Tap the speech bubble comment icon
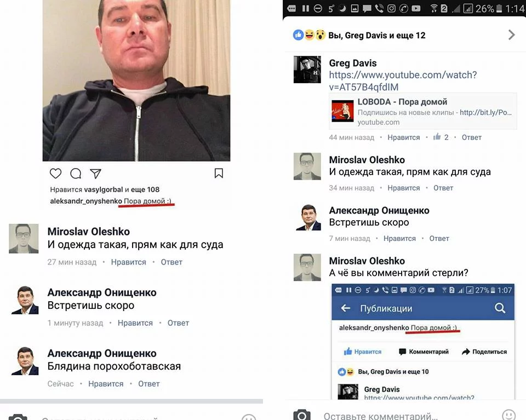 (76, 174)
